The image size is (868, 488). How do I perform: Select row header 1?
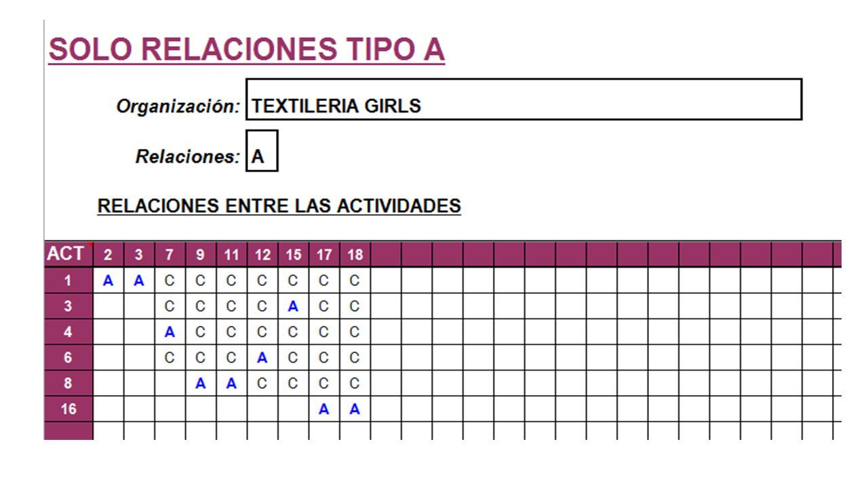point(68,281)
